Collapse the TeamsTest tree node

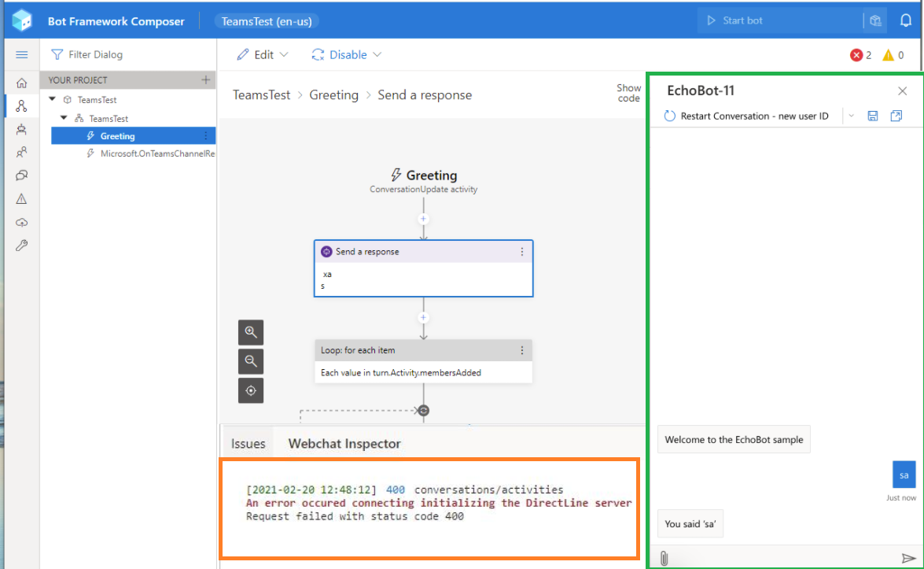click(53, 99)
